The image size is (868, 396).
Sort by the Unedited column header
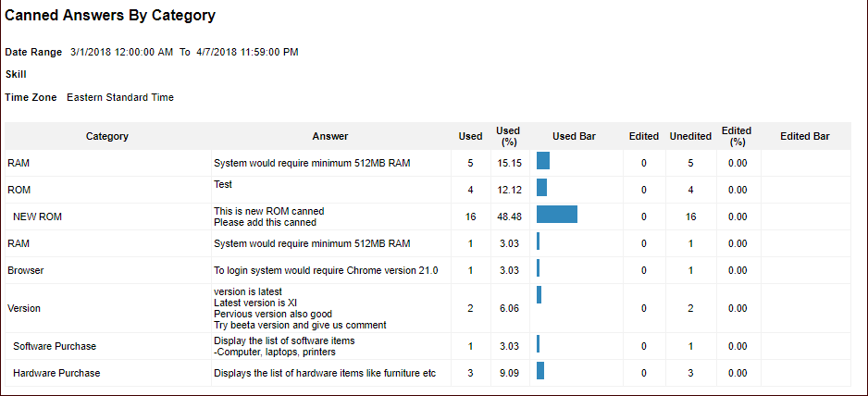pos(690,136)
